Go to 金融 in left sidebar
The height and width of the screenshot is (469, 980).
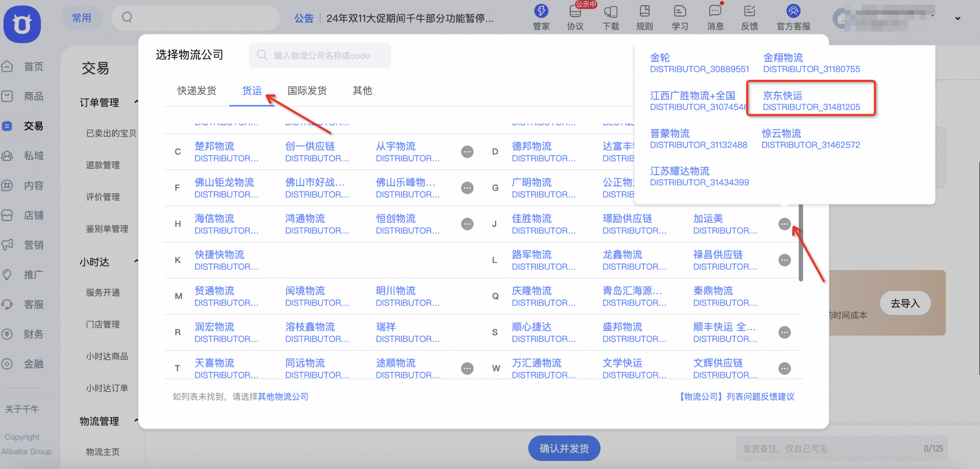coord(23,364)
